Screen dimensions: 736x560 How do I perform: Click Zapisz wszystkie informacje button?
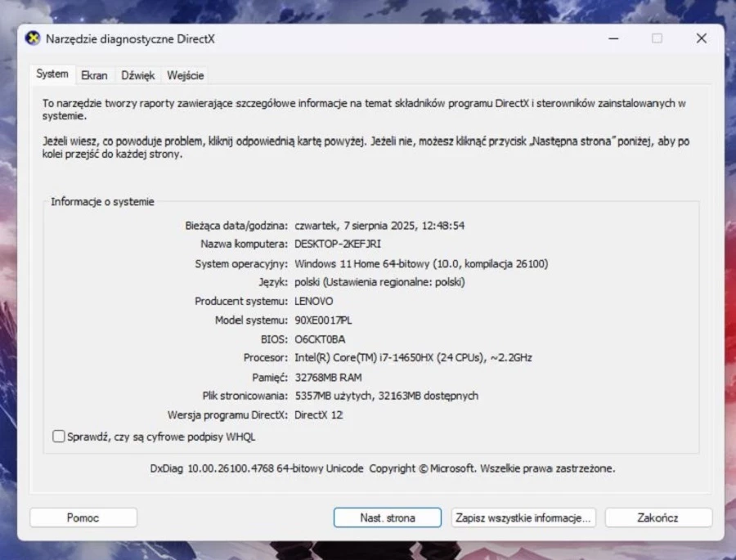[523, 517]
